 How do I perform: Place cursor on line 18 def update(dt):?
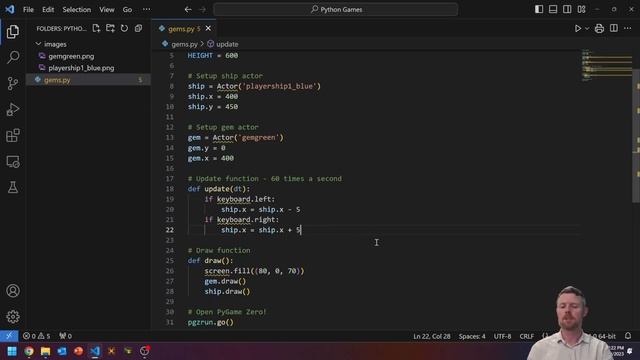pos(219,189)
